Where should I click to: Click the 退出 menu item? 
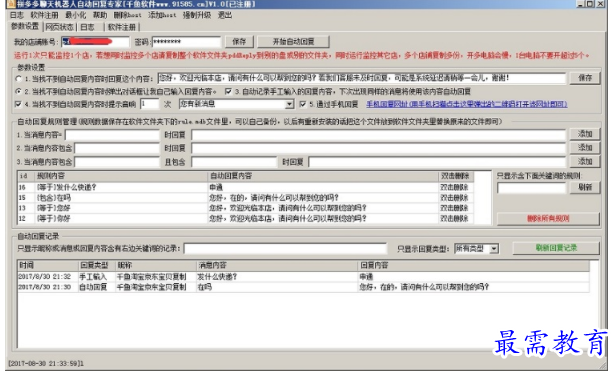225,15
